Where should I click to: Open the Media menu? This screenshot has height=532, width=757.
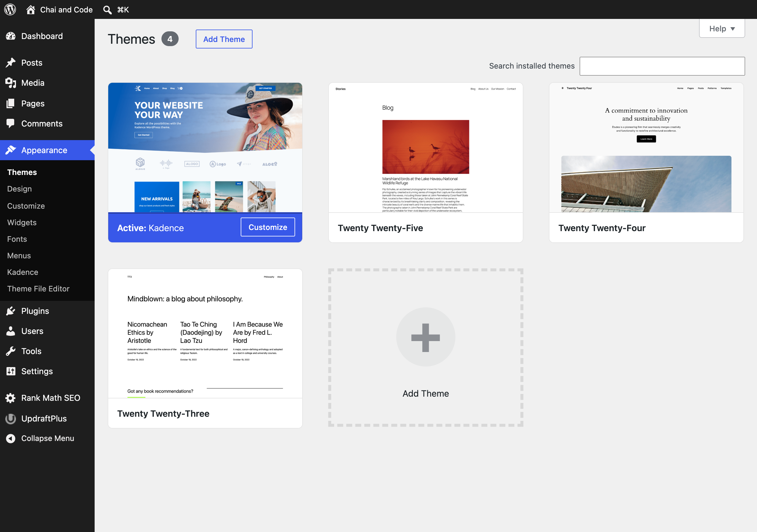coord(33,83)
